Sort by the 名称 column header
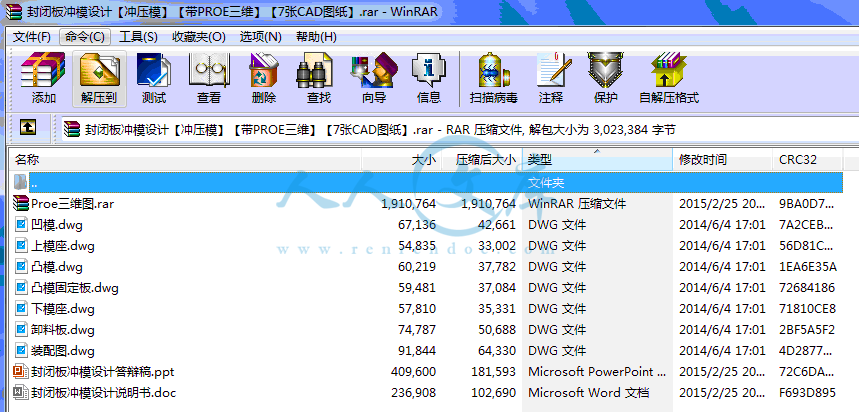The image size is (859, 412). [x=185, y=159]
